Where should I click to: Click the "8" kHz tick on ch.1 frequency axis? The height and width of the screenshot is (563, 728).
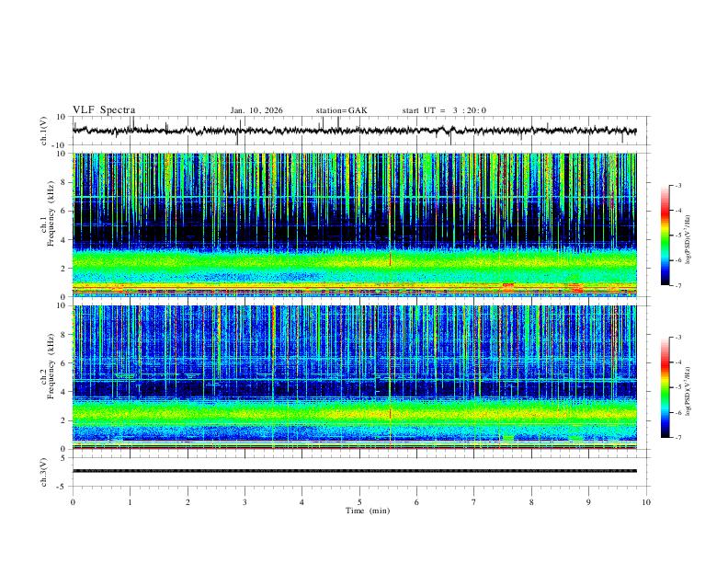tap(63, 182)
